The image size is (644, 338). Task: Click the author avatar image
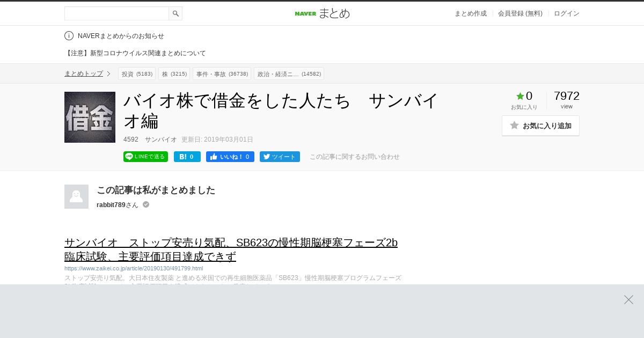click(76, 196)
